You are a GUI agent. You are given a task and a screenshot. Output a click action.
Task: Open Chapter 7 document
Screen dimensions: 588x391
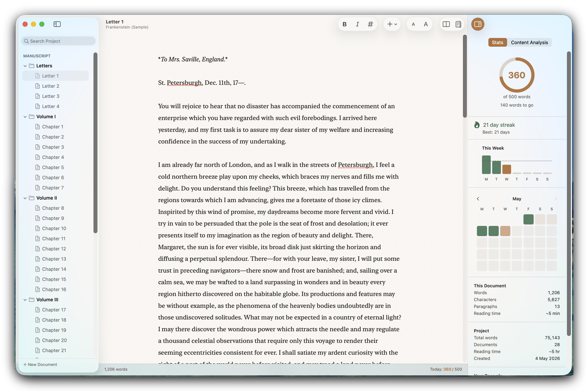pyautogui.click(x=55, y=188)
